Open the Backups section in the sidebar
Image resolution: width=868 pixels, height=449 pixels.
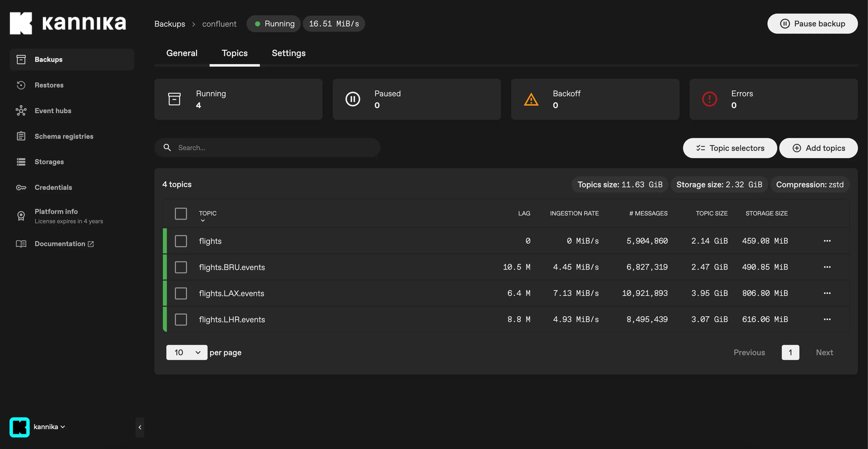click(x=48, y=59)
